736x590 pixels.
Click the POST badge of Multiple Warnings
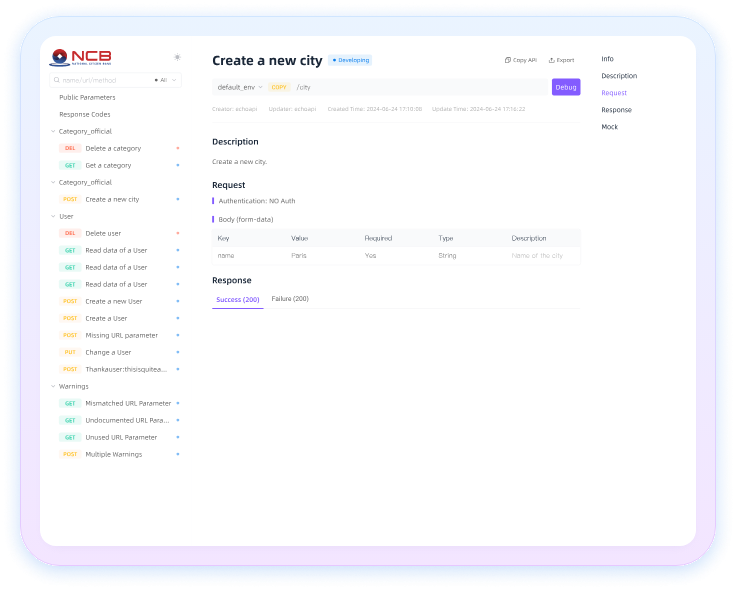70,454
